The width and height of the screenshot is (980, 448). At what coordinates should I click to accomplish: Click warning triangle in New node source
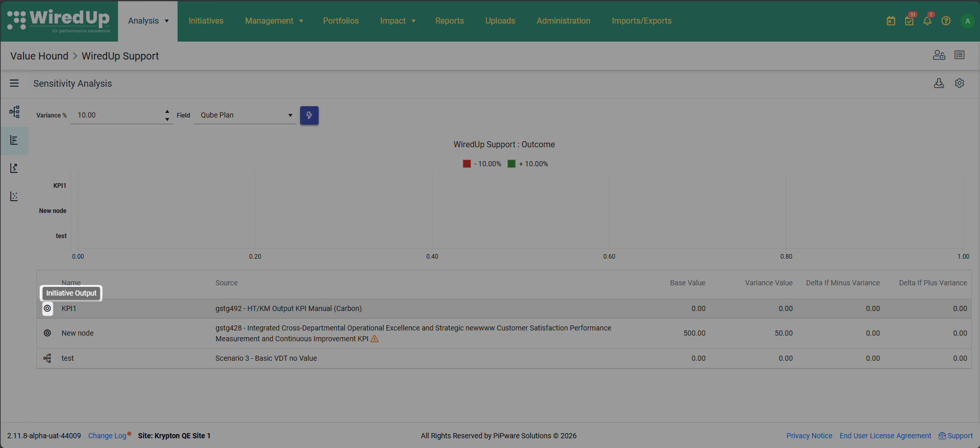coord(375,339)
